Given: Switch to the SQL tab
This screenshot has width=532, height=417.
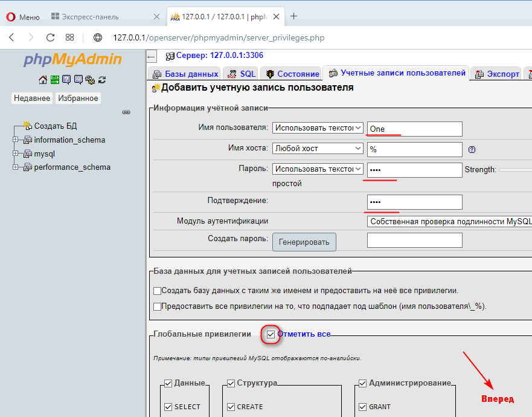Looking at the screenshot, I should point(241,74).
